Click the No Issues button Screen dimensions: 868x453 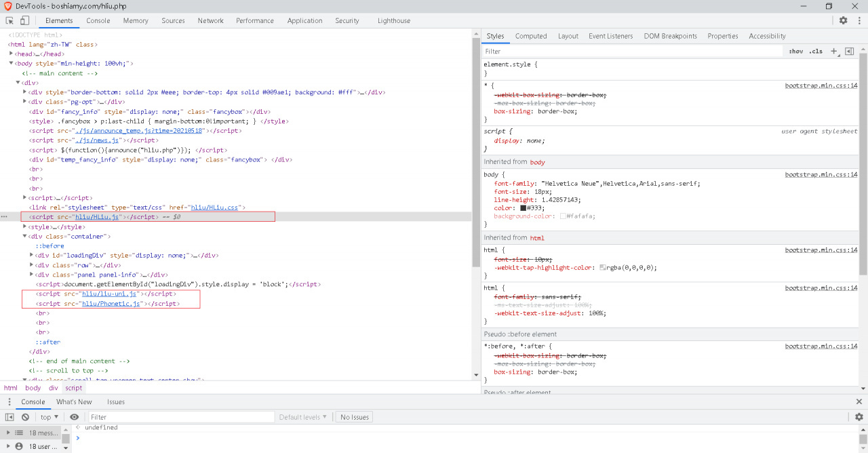(355, 417)
